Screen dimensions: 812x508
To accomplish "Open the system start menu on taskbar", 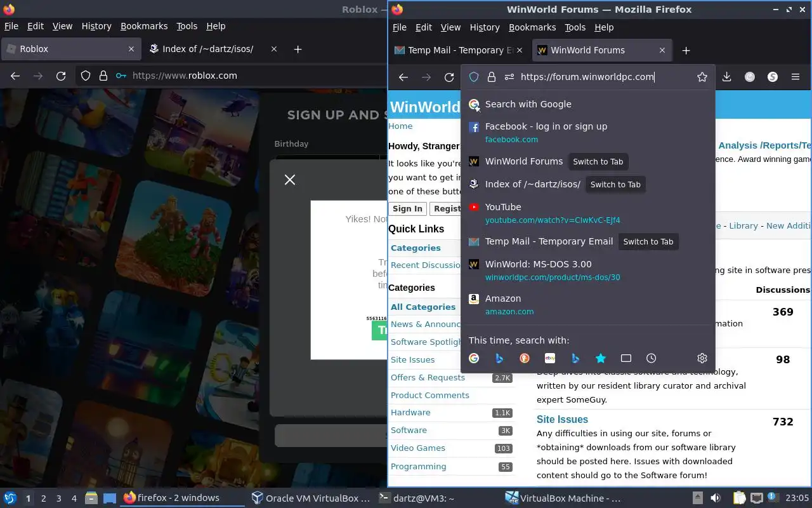I will [x=10, y=498].
